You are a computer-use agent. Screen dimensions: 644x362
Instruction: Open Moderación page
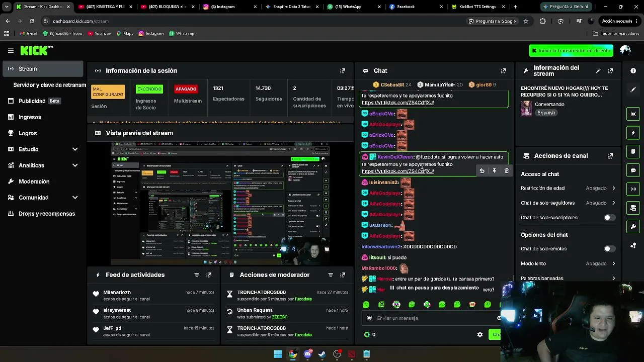click(x=43, y=182)
